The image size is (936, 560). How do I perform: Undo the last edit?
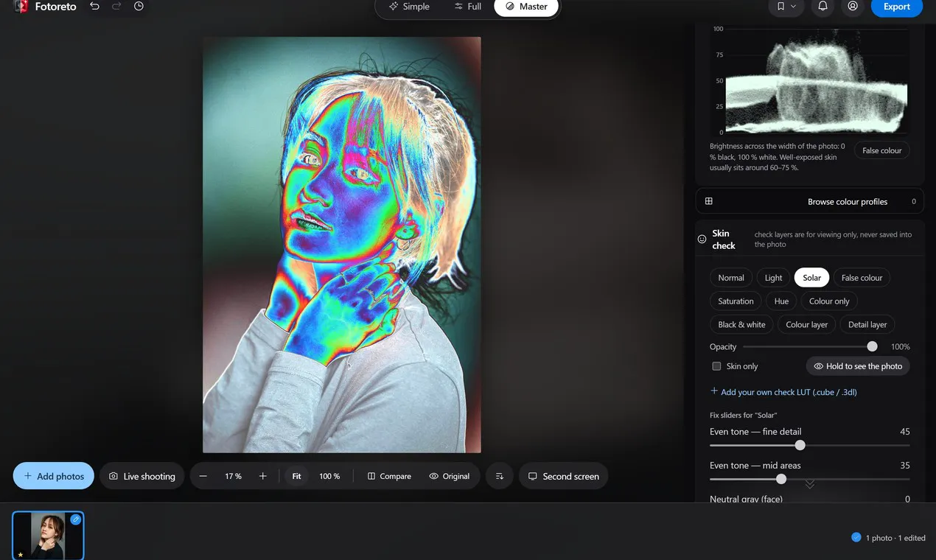pos(94,7)
